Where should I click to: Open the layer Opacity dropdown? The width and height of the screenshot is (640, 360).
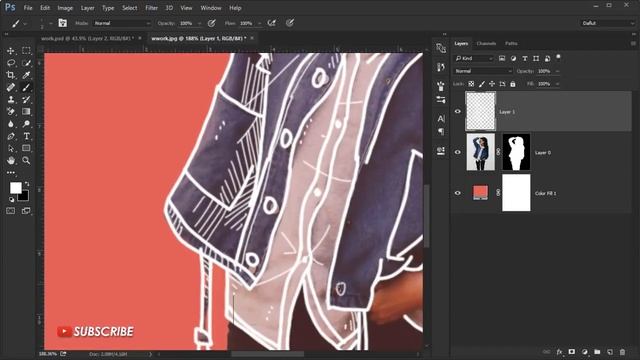click(x=557, y=71)
